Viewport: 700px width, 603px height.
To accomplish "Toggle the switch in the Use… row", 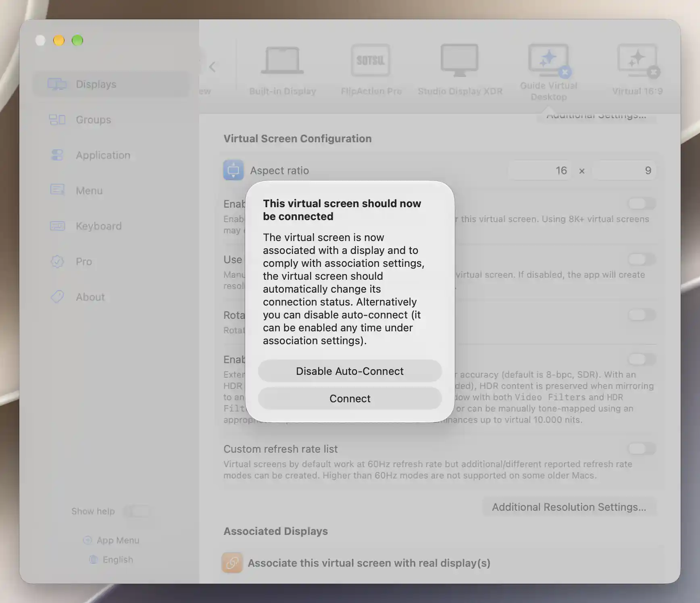I will tap(642, 259).
